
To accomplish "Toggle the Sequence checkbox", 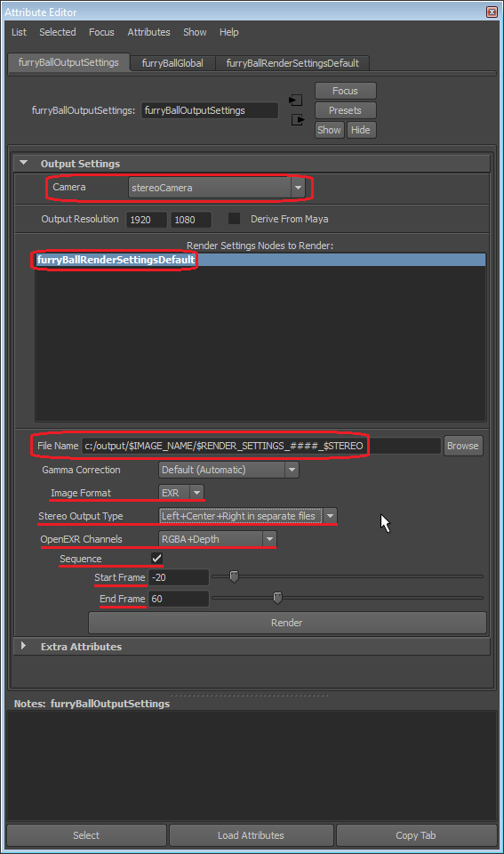I will (x=156, y=559).
